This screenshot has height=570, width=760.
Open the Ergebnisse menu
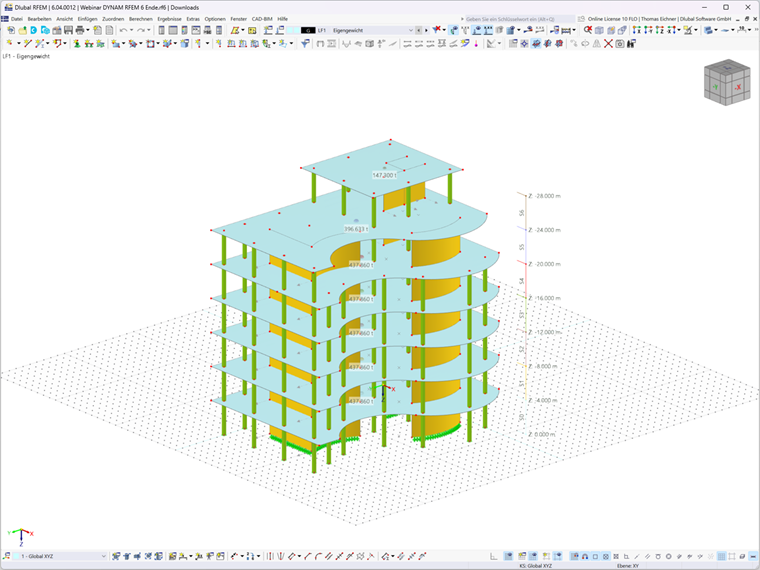tap(169, 19)
